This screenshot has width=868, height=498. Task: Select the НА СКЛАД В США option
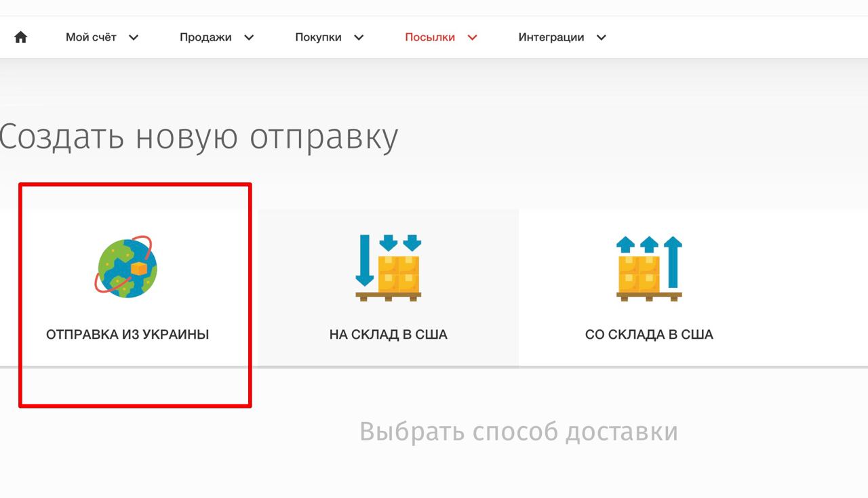388,334
